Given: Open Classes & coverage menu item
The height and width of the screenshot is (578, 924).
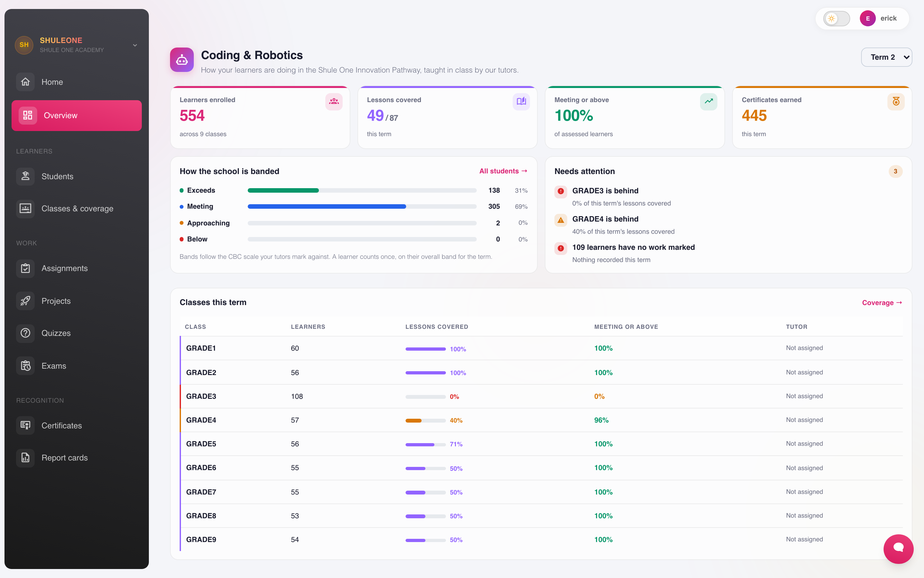Looking at the screenshot, I should click(76, 209).
